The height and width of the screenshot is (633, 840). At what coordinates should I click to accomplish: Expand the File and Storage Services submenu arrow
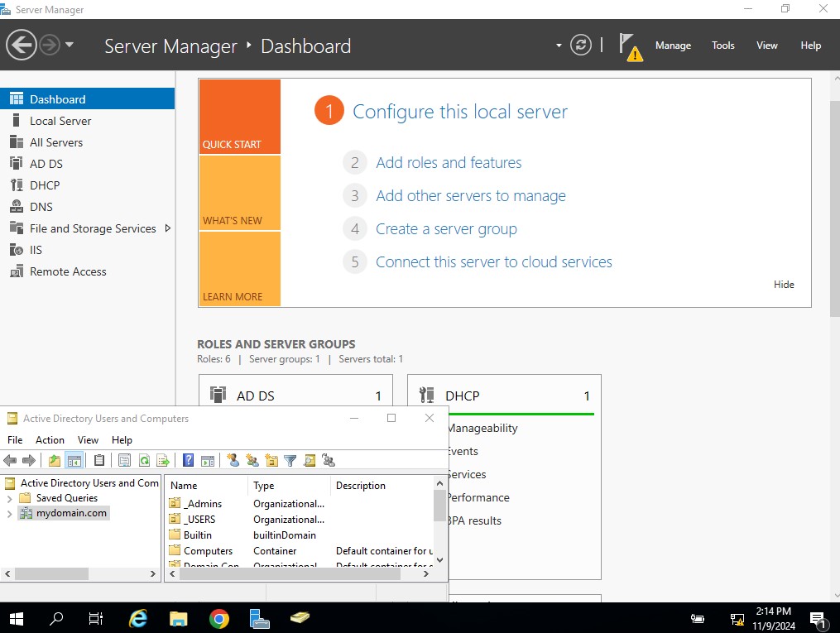(168, 228)
